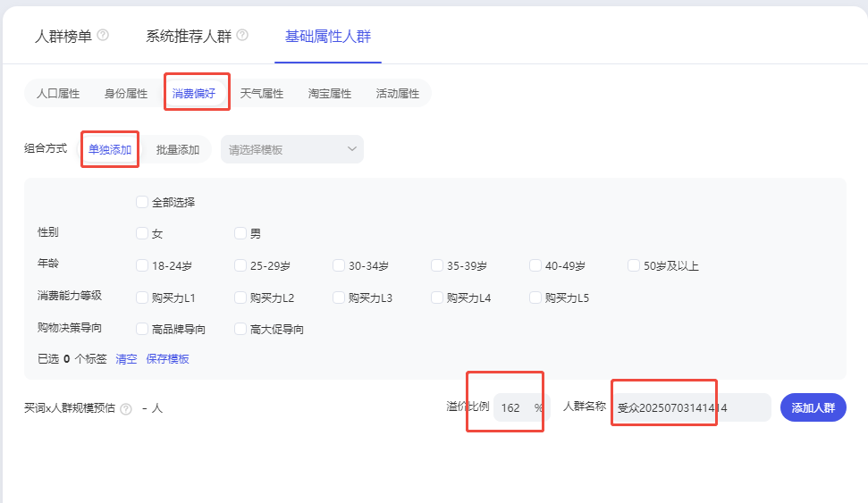The image size is (868, 503).
Task: Select 批量添加 combination mode
Action: click(x=178, y=149)
